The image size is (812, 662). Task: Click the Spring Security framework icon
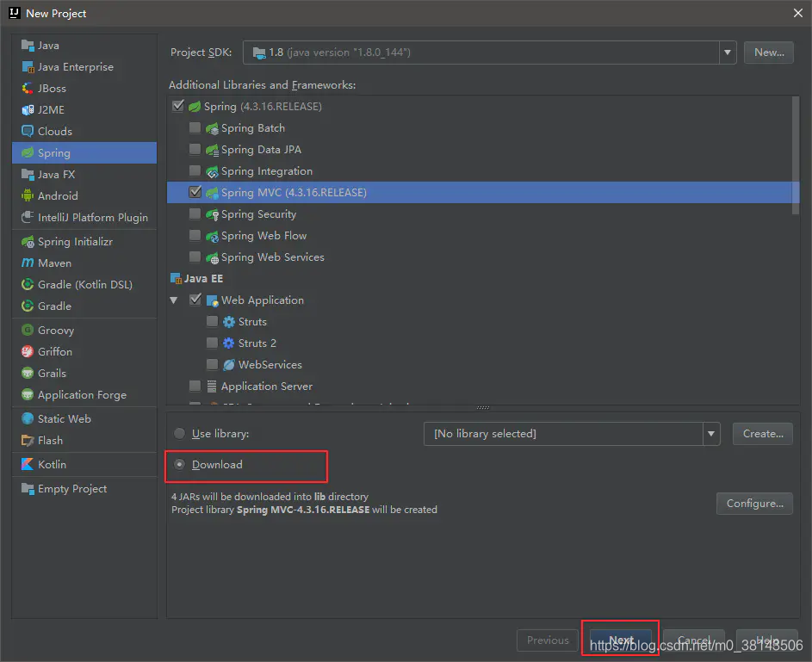(x=212, y=214)
